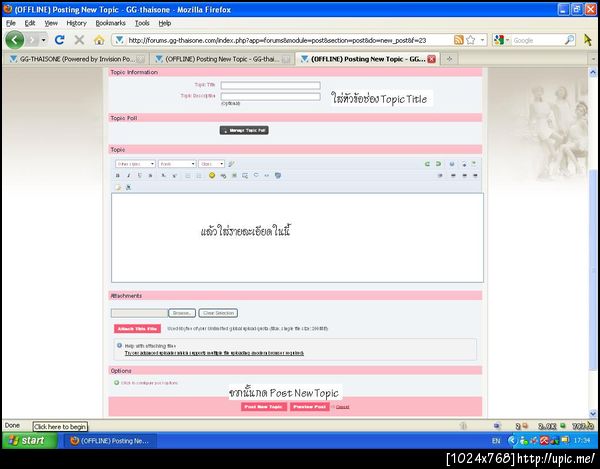Viewport: 600px width, 469px height.
Task: Open the address bar history dropdown
Action: pyautogui.click(x=482, y=40)
